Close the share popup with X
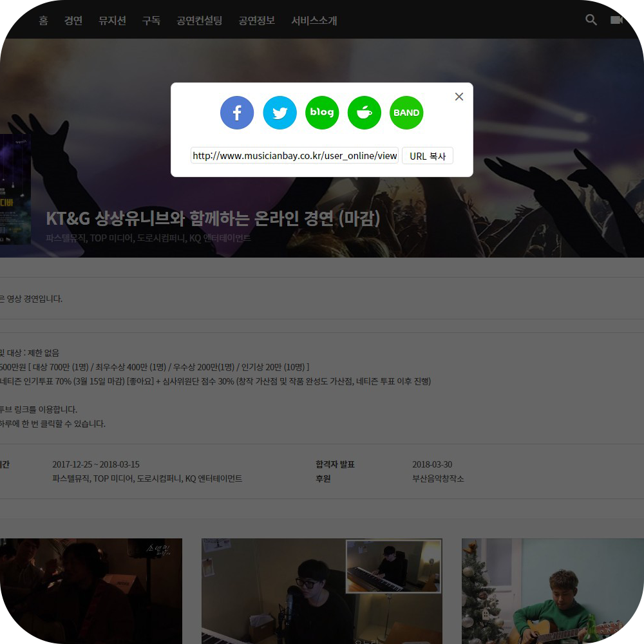The height and width of the screenshot is (644, 644). (459, 97)
